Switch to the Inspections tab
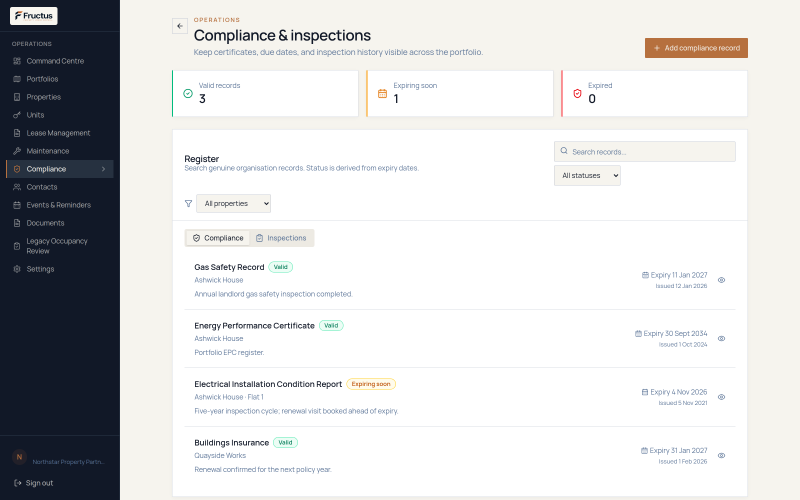 [281, 238]
